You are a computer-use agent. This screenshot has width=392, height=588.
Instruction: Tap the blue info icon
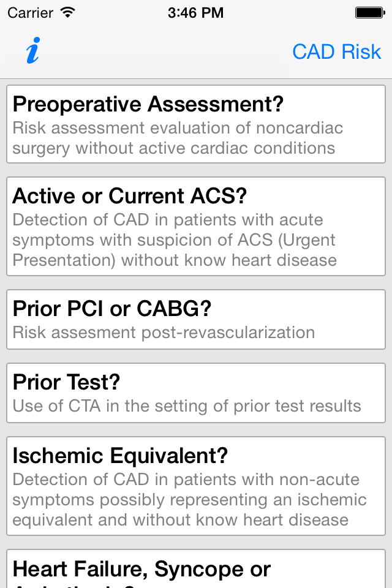(x=33, y=51)
